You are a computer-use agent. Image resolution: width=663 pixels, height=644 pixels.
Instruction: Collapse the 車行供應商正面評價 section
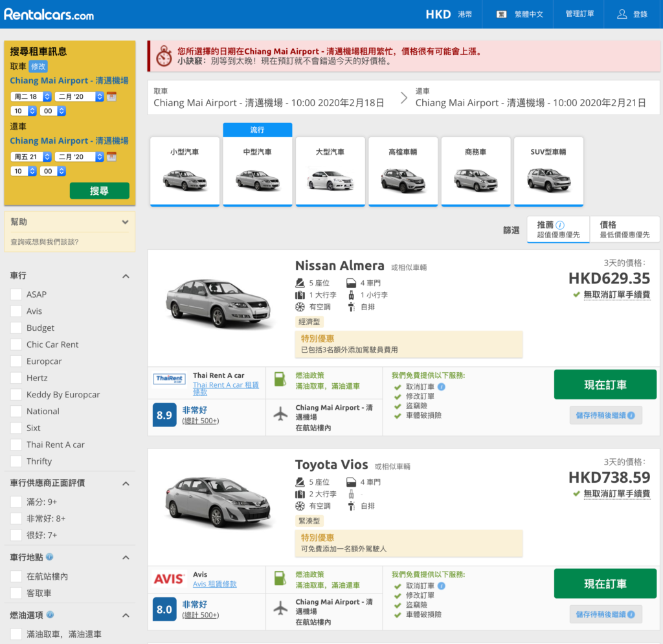[x=126, y=483]
